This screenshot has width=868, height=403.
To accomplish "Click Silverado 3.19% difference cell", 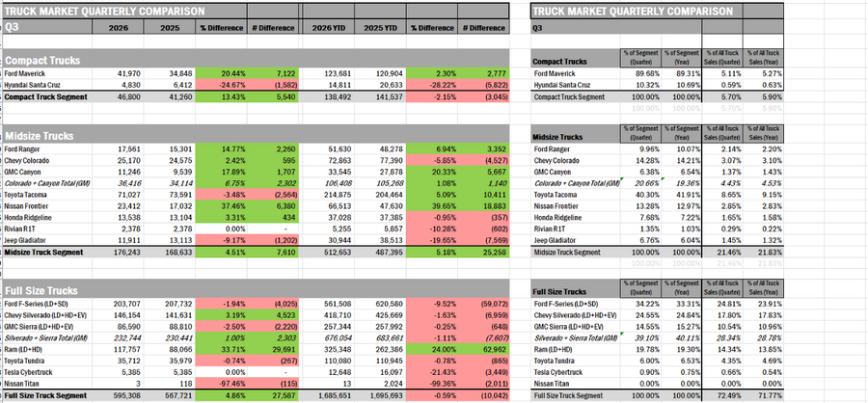I will pos(221,315).
